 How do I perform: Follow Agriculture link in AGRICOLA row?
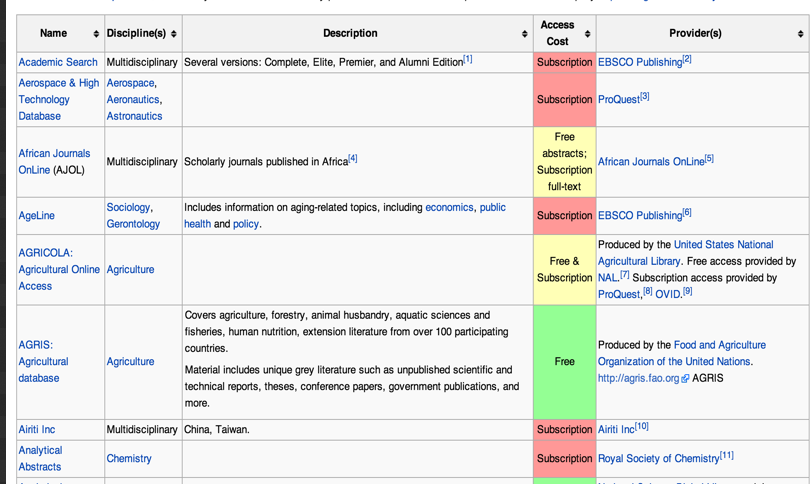coord(130,269)
